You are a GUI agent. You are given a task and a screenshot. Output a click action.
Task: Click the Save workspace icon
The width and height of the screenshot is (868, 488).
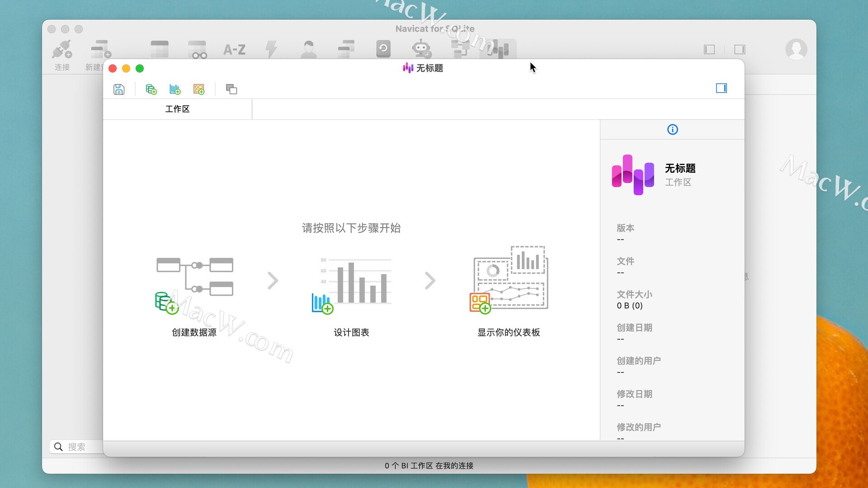point(119,89)
